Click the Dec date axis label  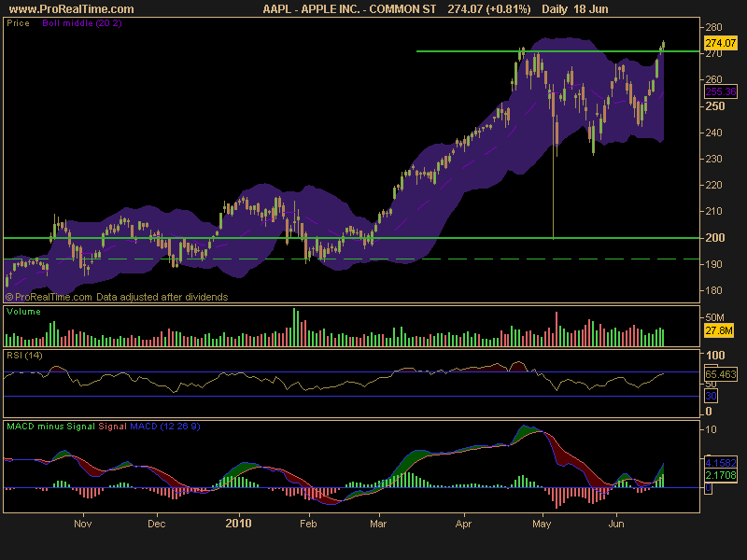click(157, 524)
